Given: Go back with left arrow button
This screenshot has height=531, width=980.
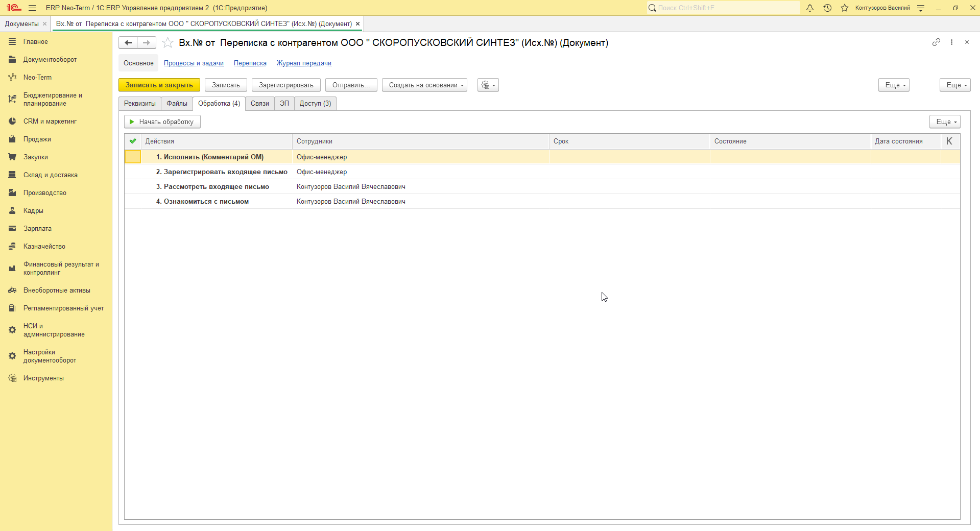Looking at the screenshot, I should point(128,43).
